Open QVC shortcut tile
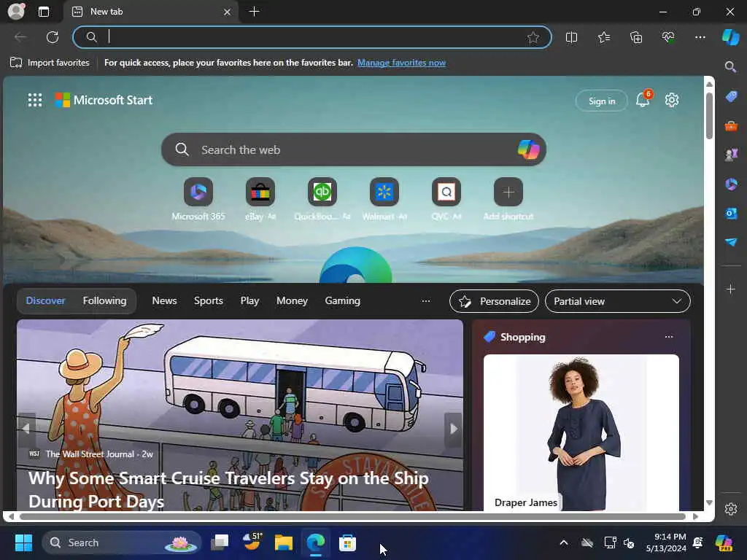This screenshot has height=560, width=747. pyautogui.click(x=446, y=192)
